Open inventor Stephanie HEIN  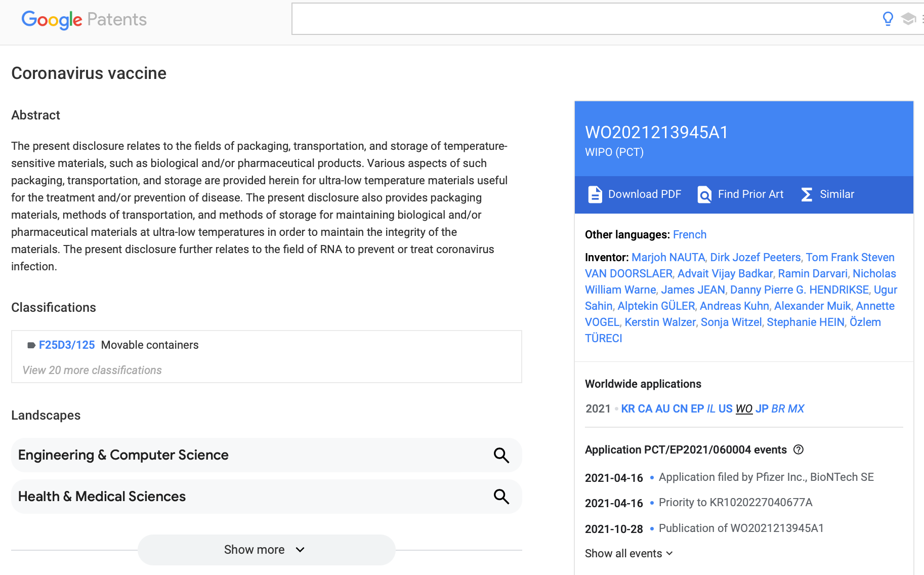tap(806, 322)
